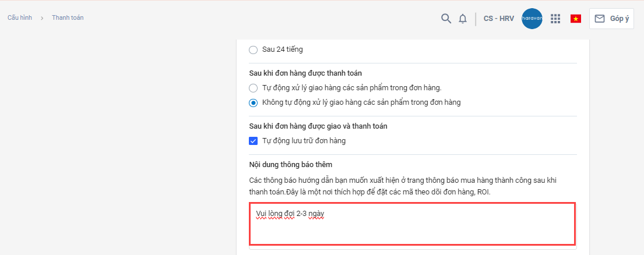Click Sau khi đơn hàng được giao heading
The width and height of the screenshot is (644, 255).
coord(318,126)
